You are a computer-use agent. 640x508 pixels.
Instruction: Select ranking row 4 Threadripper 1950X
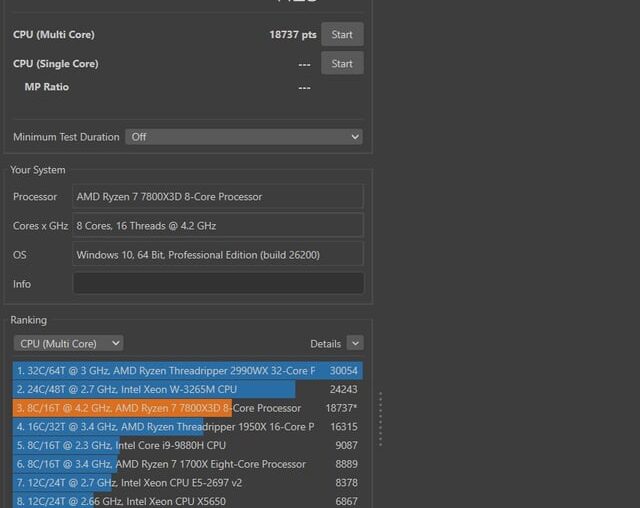point(187,427)
